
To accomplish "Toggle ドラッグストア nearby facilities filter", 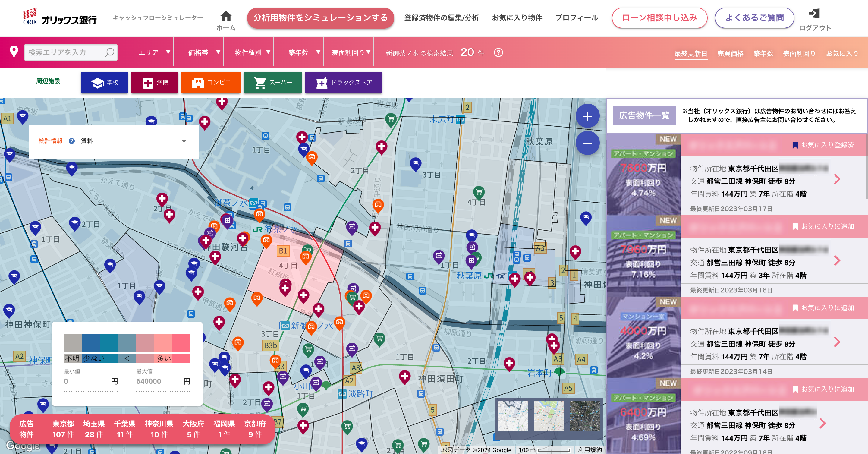I will (x=343, y=83).
